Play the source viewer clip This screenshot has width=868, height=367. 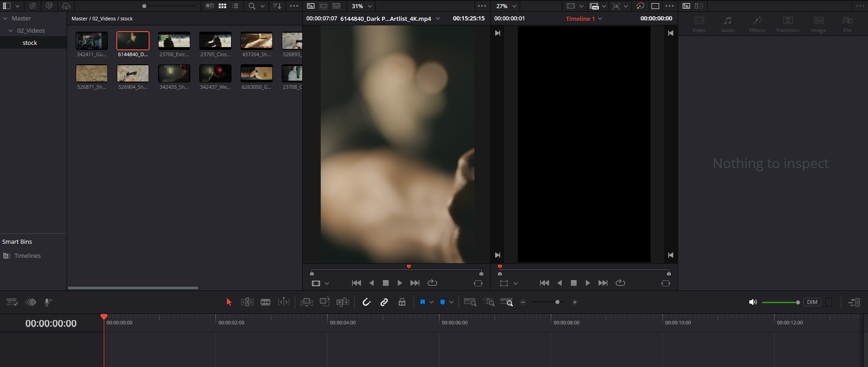pos(400,283)
